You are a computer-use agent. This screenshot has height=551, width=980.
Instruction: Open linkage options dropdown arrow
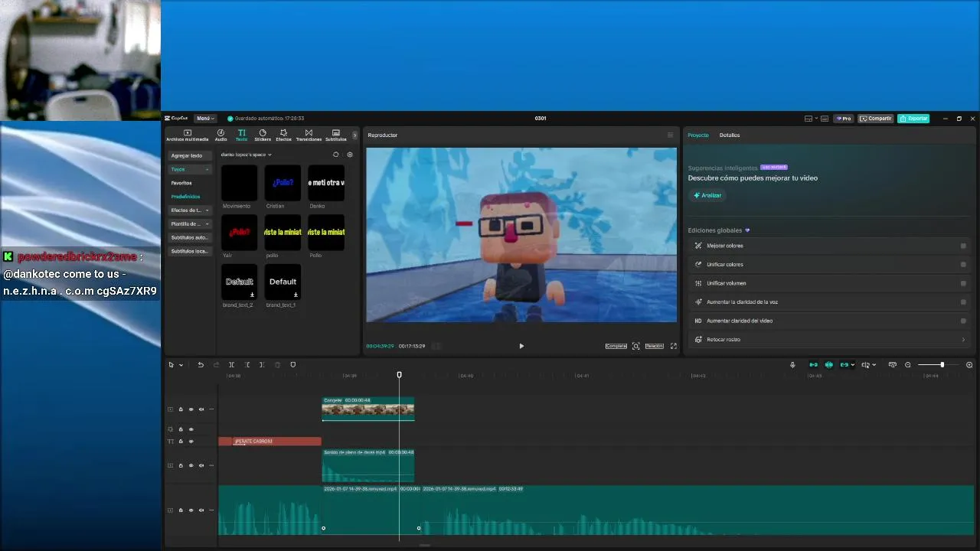[x=853, y=365]
